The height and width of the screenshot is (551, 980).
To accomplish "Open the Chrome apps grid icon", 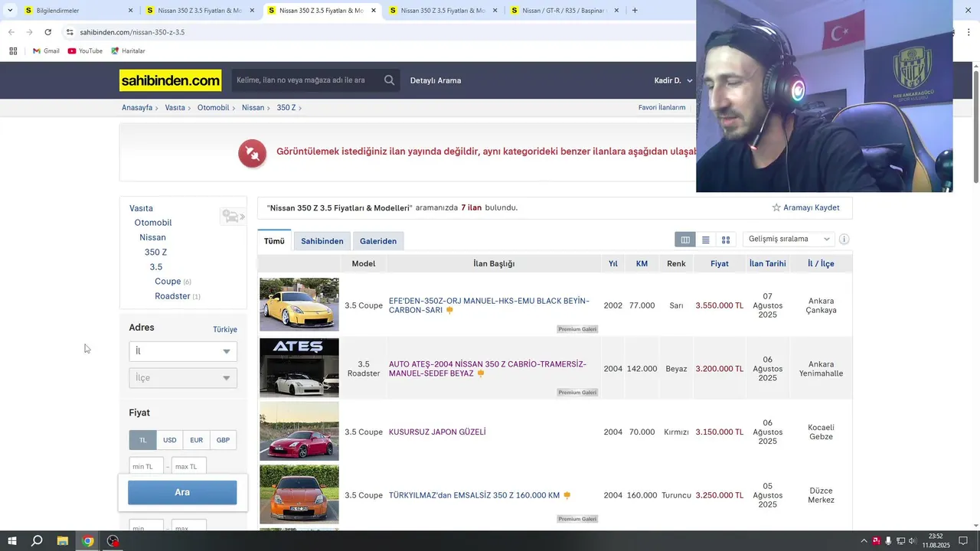I will 13,51.
